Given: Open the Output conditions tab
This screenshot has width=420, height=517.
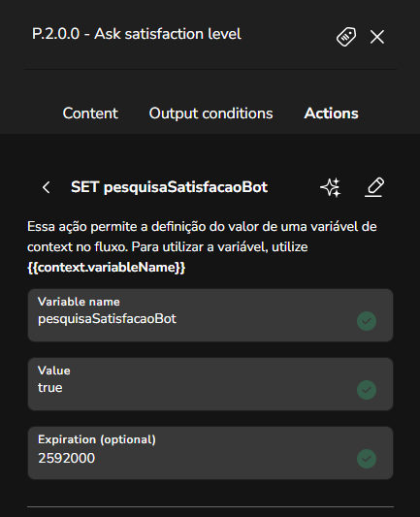Looking at the screenshot, I should point(210,113).
